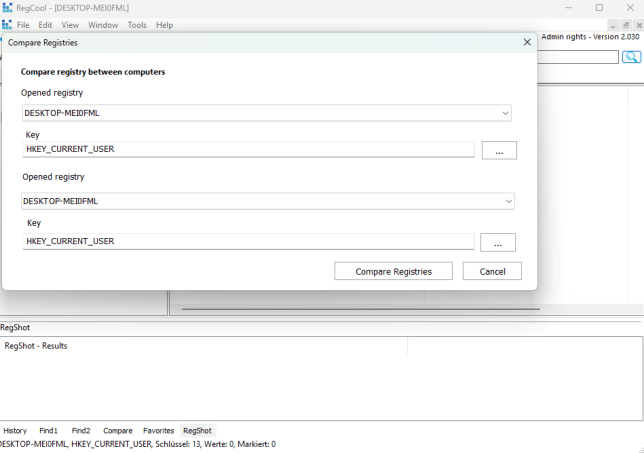Click the RegCool app icon in title bar

7,8
